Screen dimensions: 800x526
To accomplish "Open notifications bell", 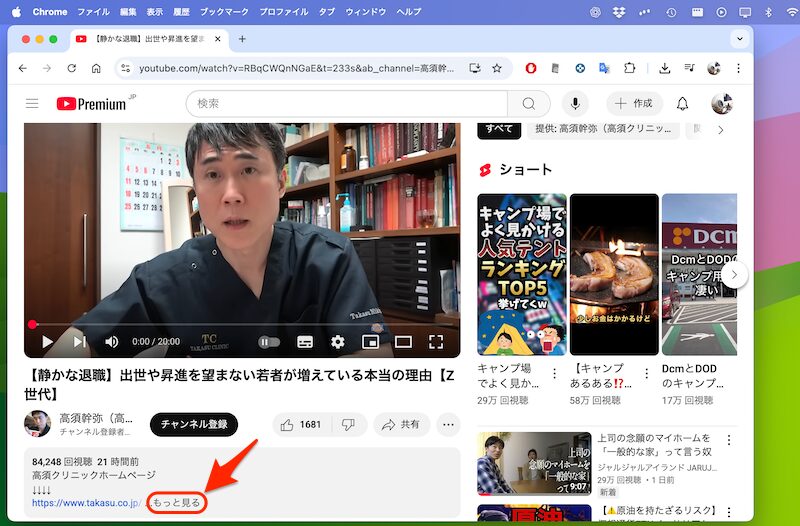I will [683, 104].
